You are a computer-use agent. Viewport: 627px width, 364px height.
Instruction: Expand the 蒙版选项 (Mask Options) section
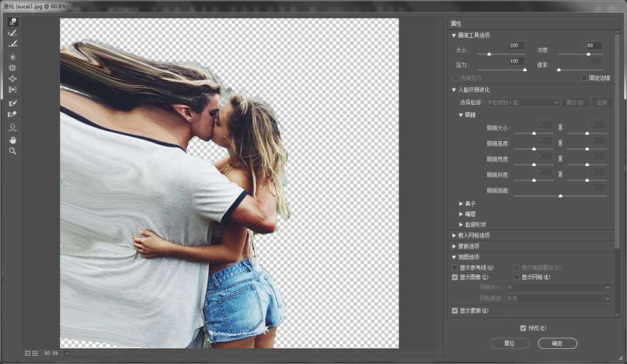pos(454,246)
